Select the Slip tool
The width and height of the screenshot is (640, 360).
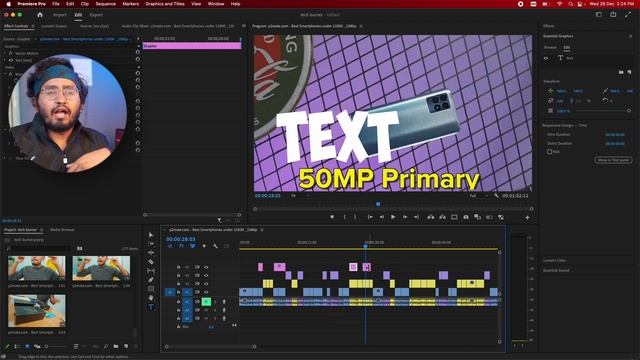pos(151,271)
